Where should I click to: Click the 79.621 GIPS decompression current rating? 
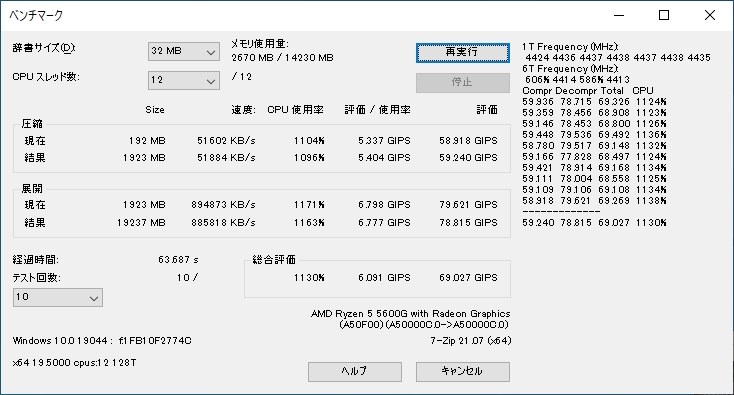pos(468,205)
